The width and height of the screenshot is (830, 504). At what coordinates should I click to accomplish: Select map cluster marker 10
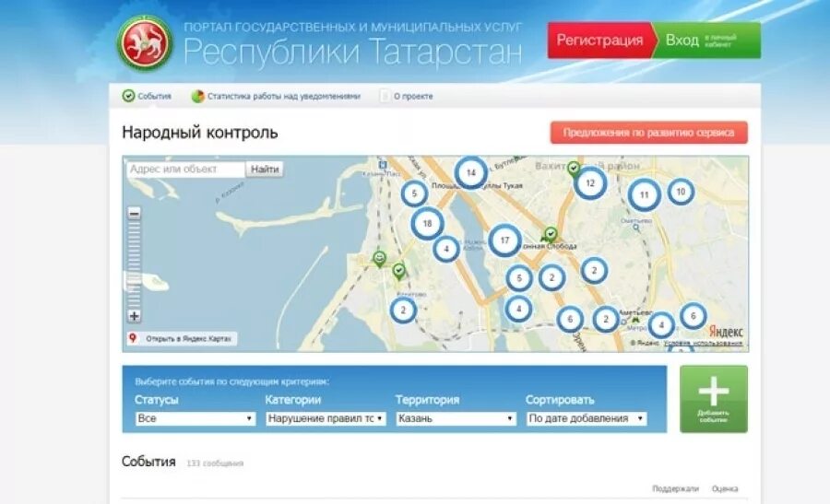click(681, 192)
